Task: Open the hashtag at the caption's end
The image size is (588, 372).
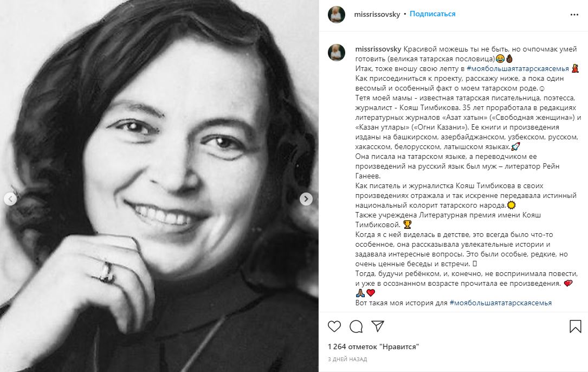Action: (500, 303)
